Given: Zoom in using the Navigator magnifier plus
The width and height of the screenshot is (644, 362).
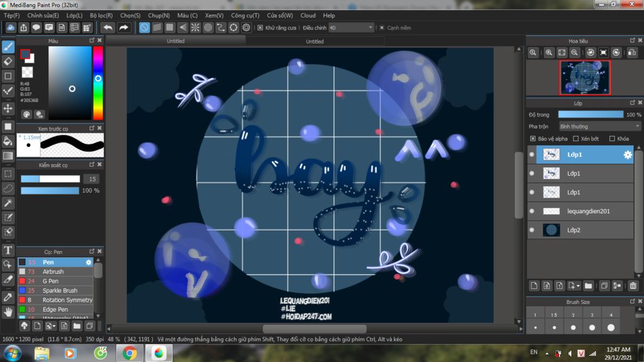Looking at the screenshot, I should pos(548,52).
